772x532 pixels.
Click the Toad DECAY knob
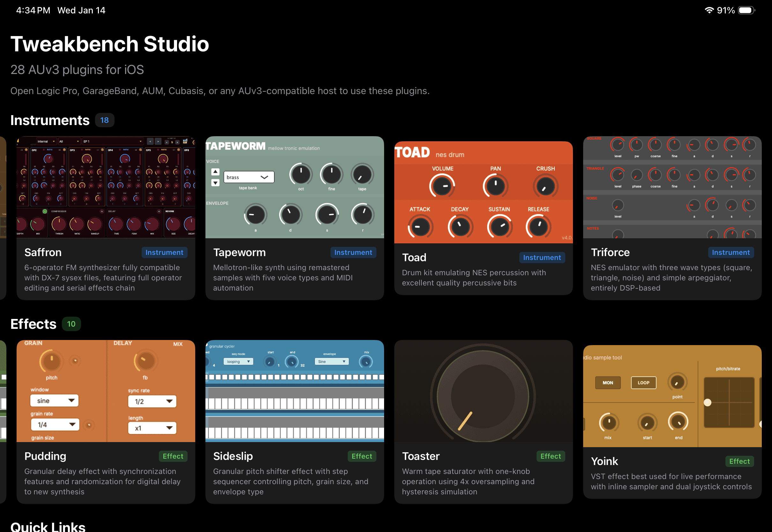[460, 227]
